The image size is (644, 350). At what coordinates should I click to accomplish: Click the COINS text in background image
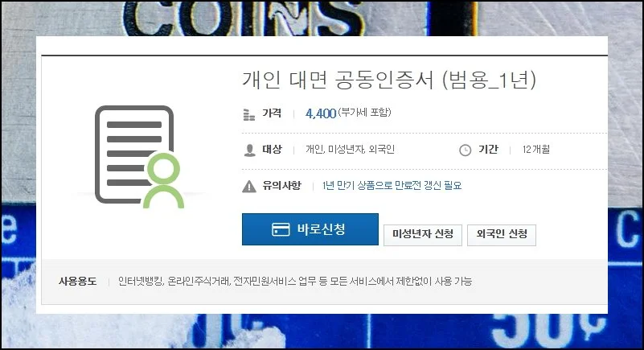click(243, 18)
